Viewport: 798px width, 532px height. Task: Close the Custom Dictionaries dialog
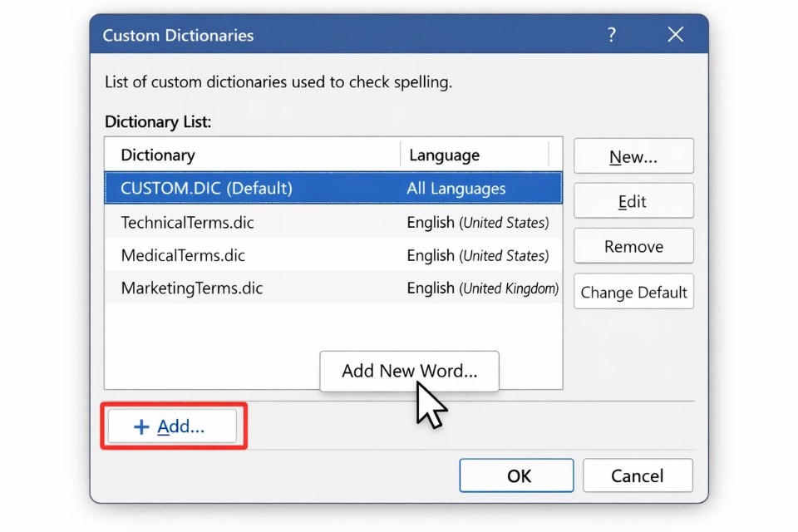click(x=675, y=34)
